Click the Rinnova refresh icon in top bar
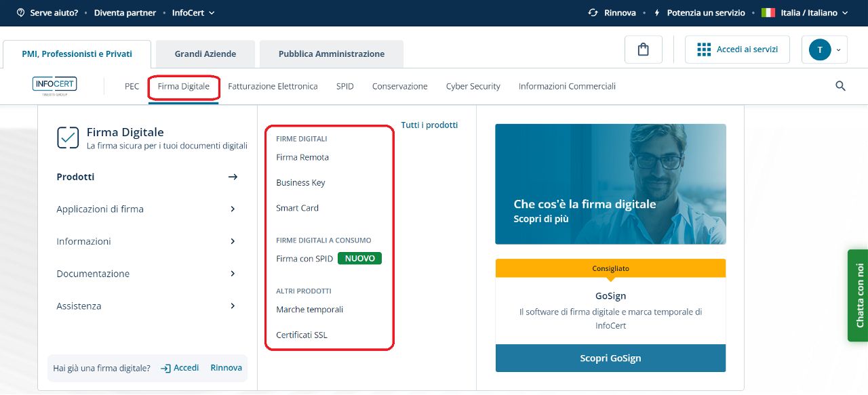Viewport: 868px width, 395px height. coord(593,13)
